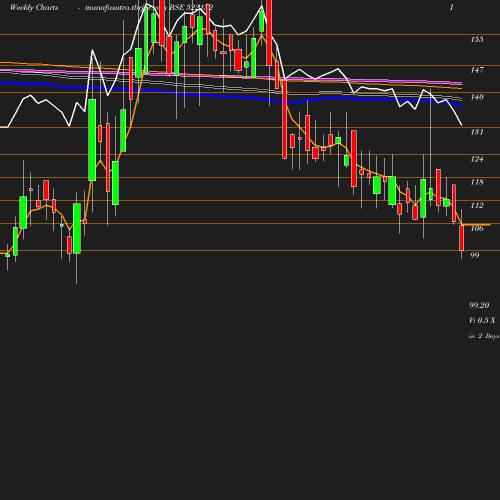Viewport: 500px width, 500px height.
Task: Select the '147' price axis label
Action: click(x=477, y=70)
